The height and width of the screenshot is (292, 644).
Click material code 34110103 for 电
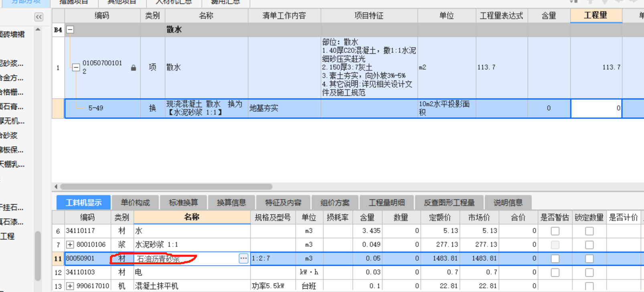(x=81, y=272)
